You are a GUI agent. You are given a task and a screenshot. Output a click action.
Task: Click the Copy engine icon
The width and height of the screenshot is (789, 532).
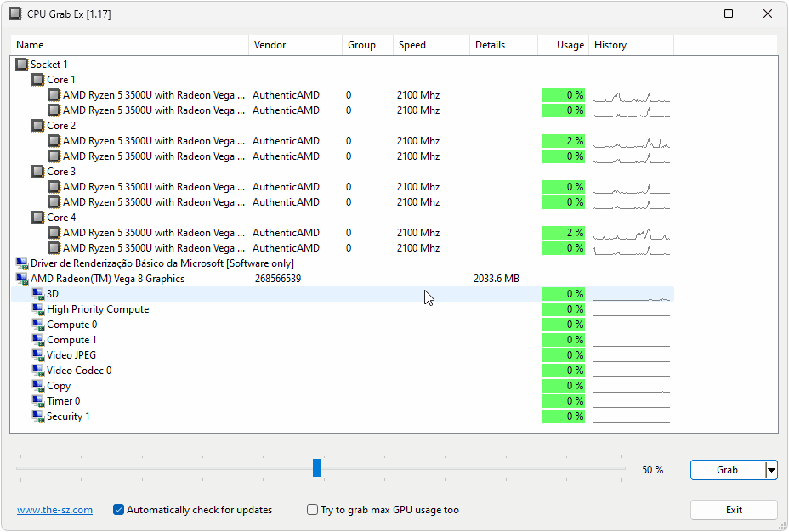pyautogui.click(x=37, y=386)
